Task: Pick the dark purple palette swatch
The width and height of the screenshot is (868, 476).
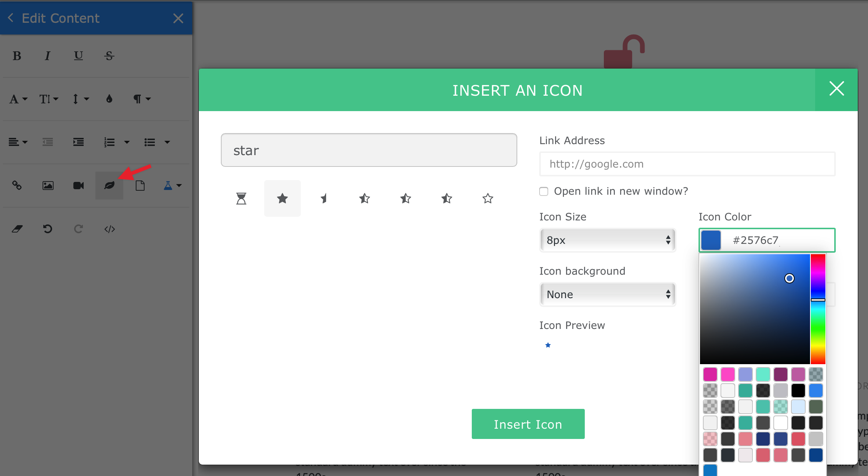Action: tap(781, 374)
